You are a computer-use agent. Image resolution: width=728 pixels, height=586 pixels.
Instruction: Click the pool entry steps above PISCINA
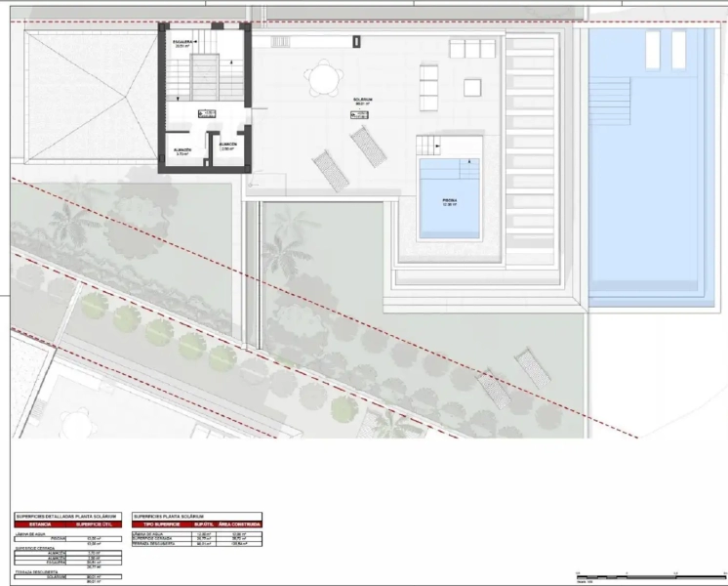[430, 146]
